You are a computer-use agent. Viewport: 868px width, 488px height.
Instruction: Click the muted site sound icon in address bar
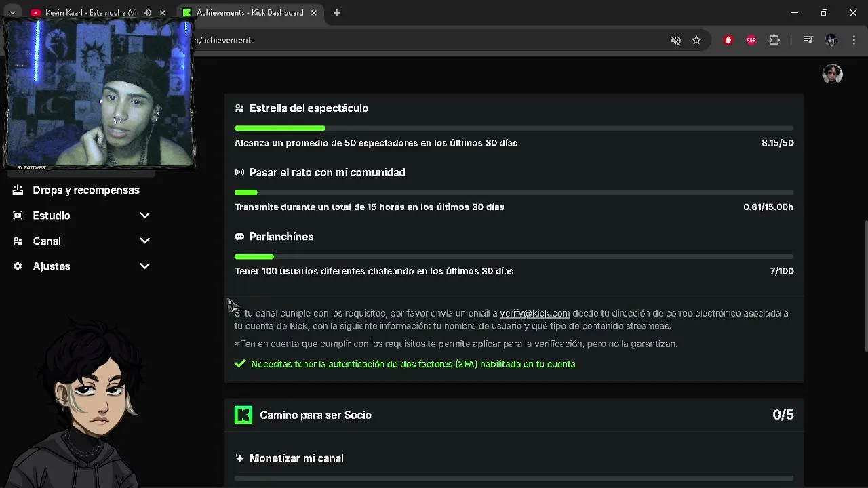click(x=675, y=41)
